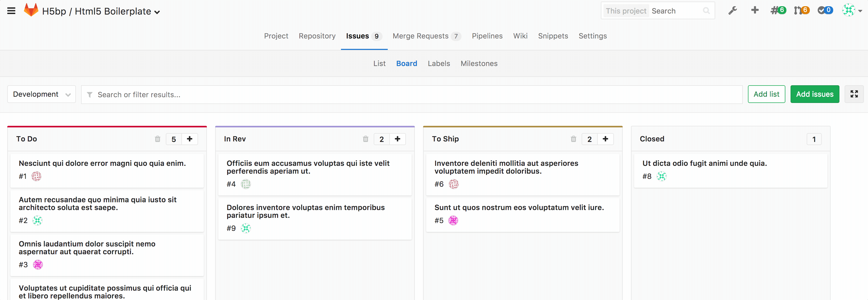868x300 pixels.
Task: Focus the Search or filter results field
Action: (x=411, y=95)
